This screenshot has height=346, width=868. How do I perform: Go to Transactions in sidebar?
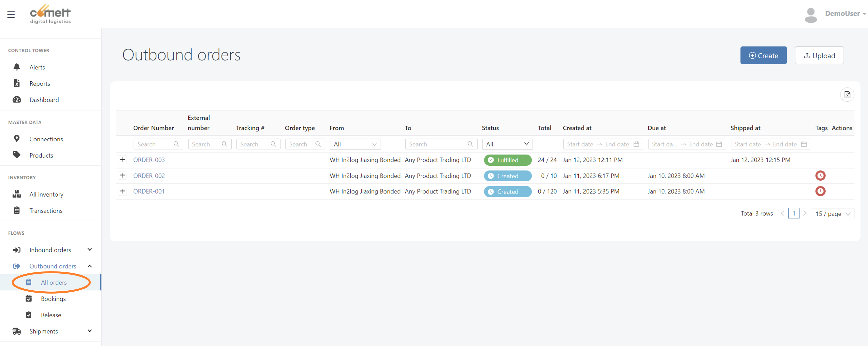coord(46,211)
